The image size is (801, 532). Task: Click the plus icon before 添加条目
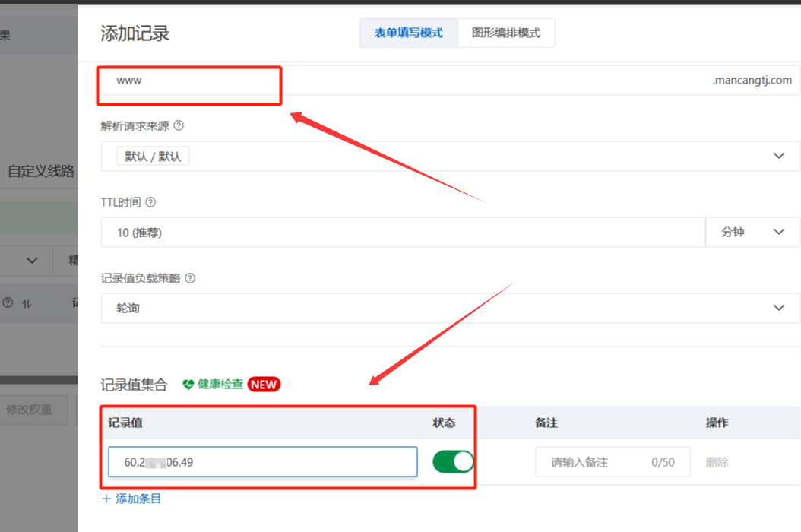(106, 499)
